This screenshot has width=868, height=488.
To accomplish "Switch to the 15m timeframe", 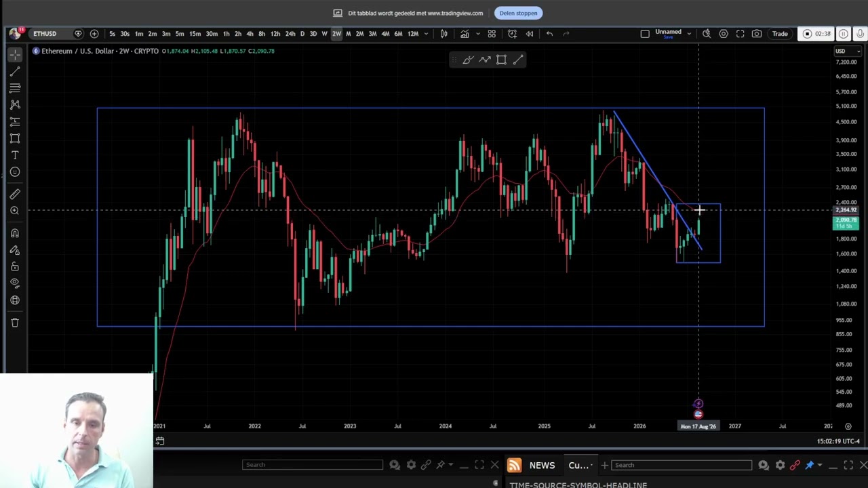I will pyautogui.click(x=195, y=34).
